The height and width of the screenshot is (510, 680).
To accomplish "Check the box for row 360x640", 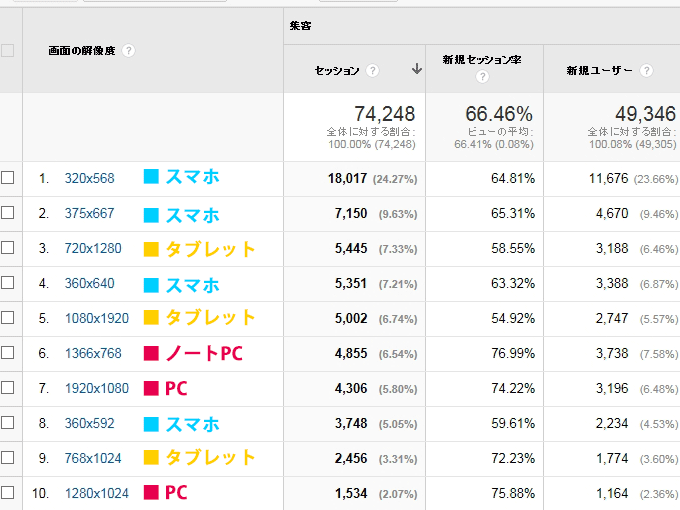I will (7, 283).
